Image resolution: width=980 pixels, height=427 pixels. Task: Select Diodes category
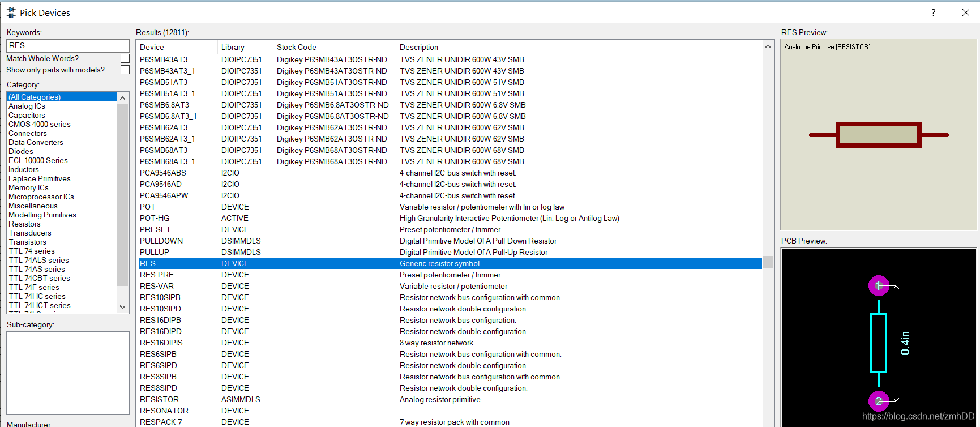coord(62,151)
